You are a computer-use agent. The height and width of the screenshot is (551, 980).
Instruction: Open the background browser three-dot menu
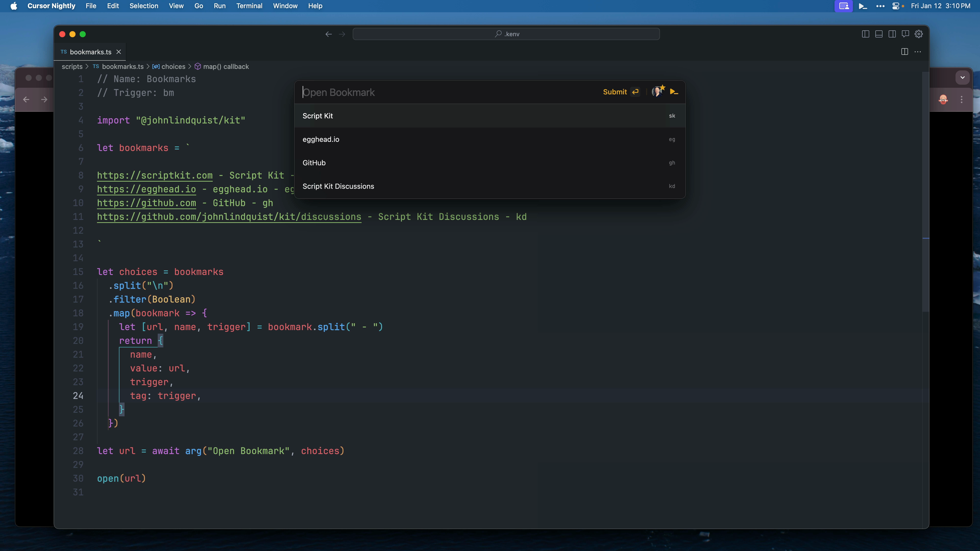(962, 100)
